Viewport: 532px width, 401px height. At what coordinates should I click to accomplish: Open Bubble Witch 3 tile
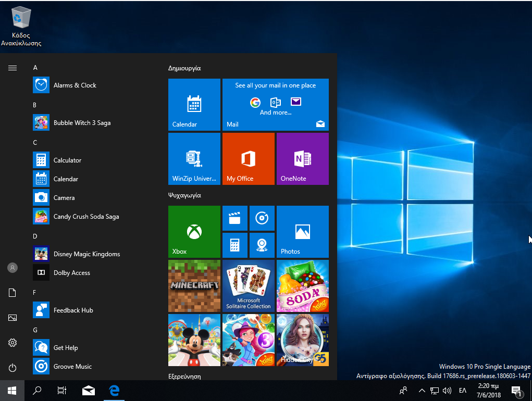click(249, 340)
